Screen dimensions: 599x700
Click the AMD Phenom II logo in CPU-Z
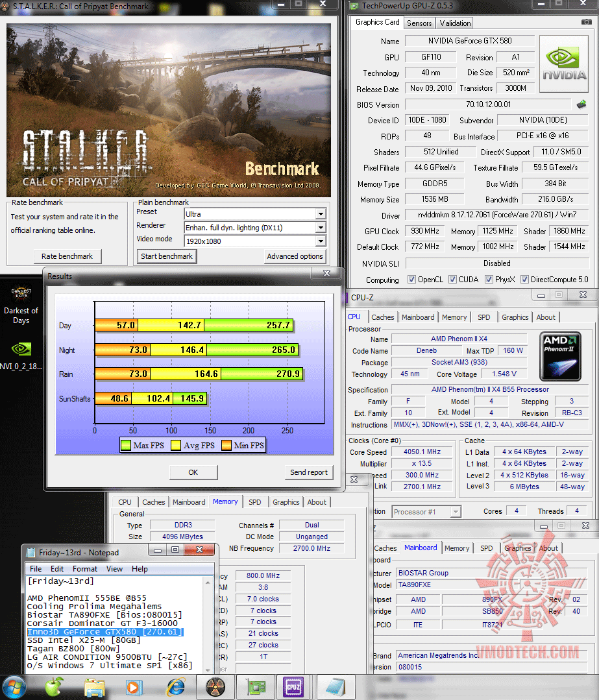560,356
